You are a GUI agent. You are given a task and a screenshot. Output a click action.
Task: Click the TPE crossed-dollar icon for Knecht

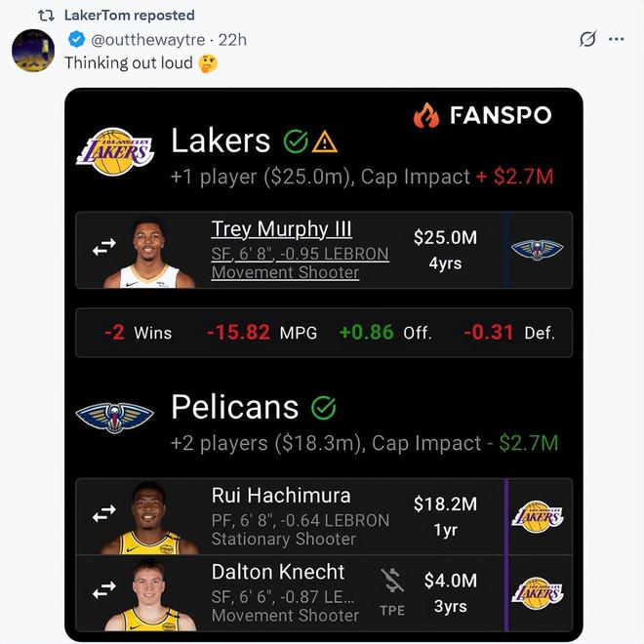tap(391, 583)
